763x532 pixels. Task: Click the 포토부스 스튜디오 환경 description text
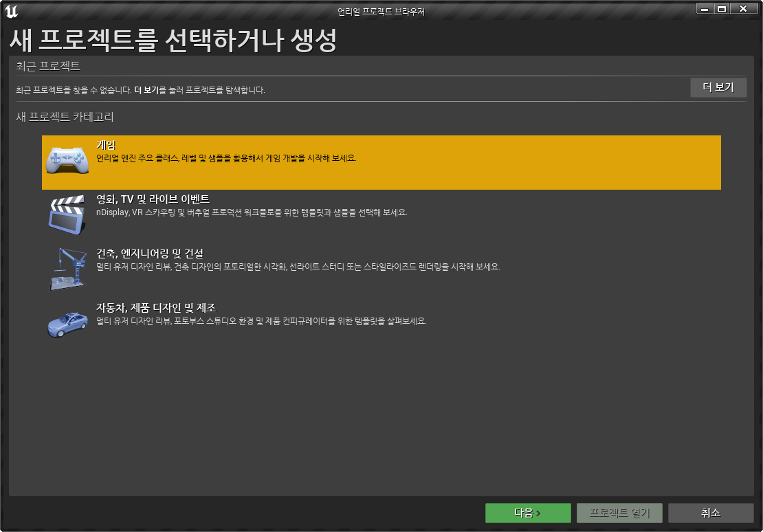261,321
